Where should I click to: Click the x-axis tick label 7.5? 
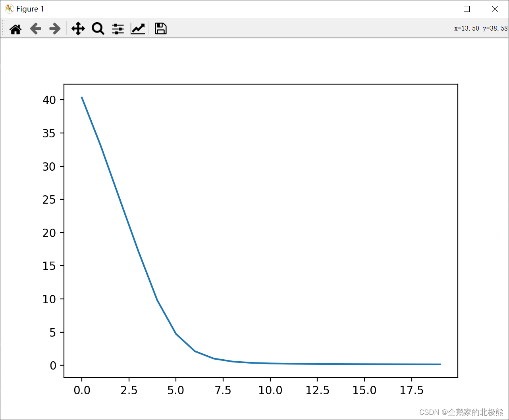223,390
